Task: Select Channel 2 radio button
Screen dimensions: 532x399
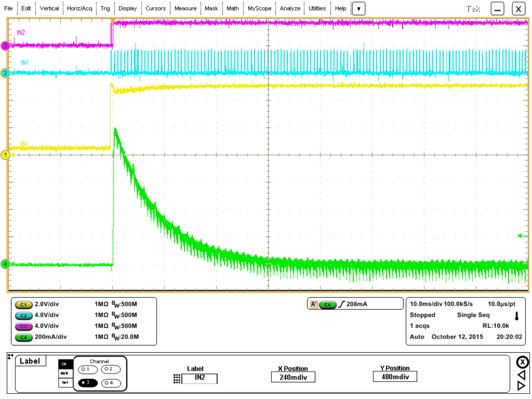Action: click(x=111, y=369)
